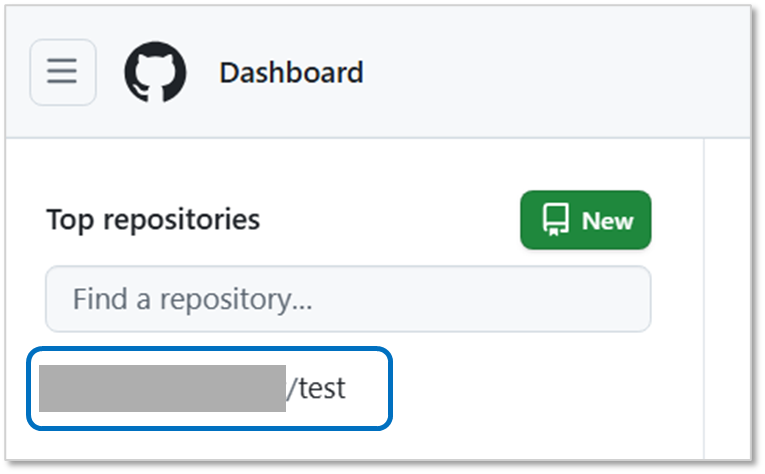
Task: Open the highlighted repository in the sidebar
Action: click(x=209, y=388)
